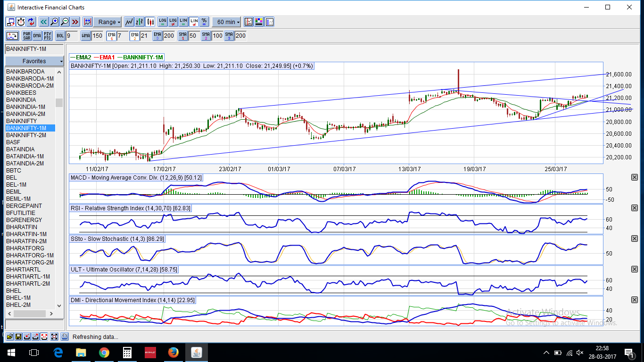Toggle the PAR SAR indicator
The width and height of the screenshot is (644, 362).
pos(27,35)
